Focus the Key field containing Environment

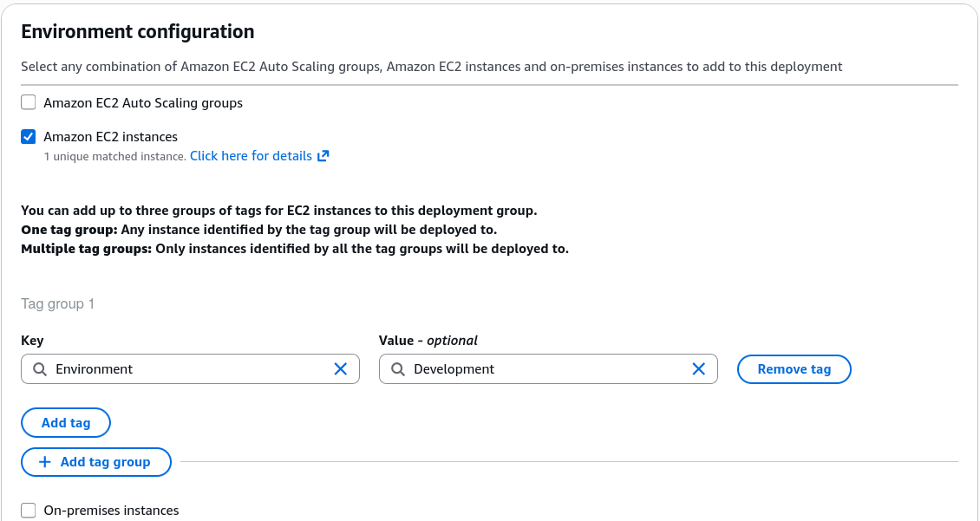coord(190,369)
